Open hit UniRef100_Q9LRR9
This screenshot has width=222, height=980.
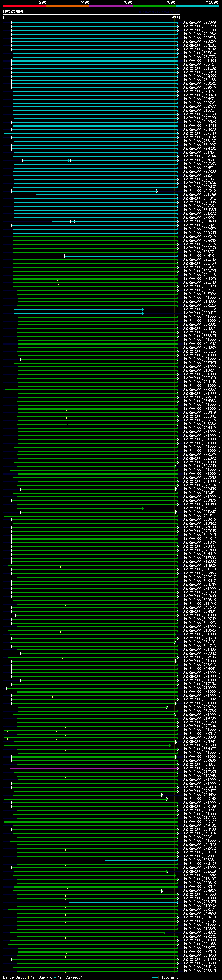(199, 26)
